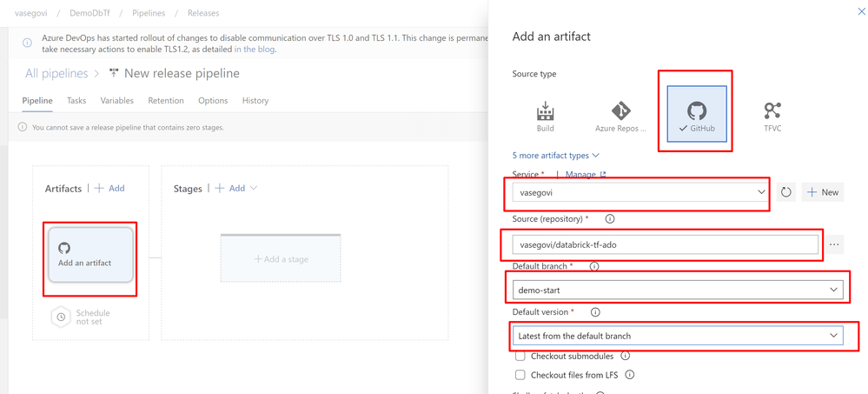Click Add an artifact GitHub card
Viewport: 868px width, 394px height.
90,254
